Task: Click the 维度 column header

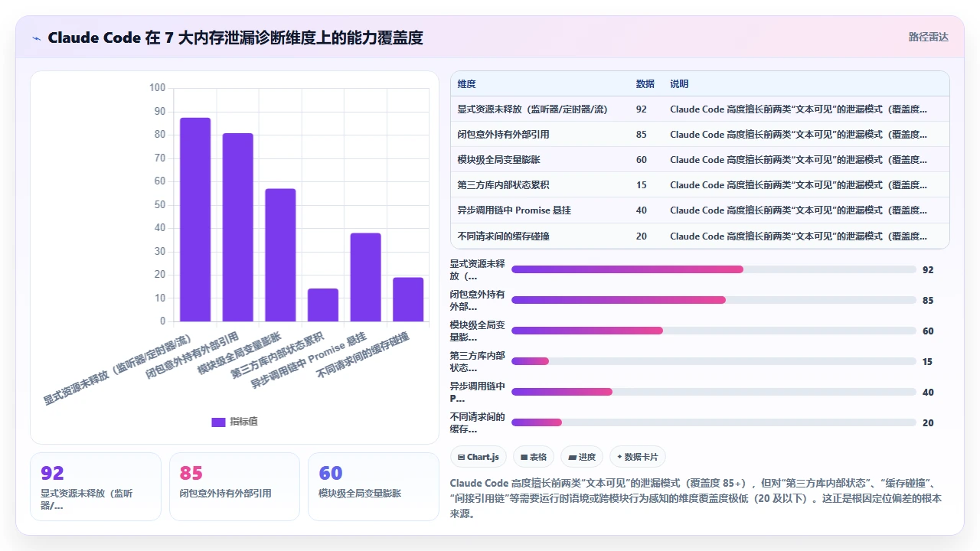Action: [x=466, y=84]
